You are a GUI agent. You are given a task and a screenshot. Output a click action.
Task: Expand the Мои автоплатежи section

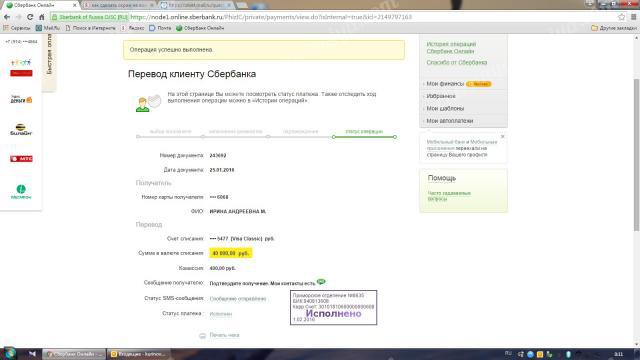coord(449,121)
